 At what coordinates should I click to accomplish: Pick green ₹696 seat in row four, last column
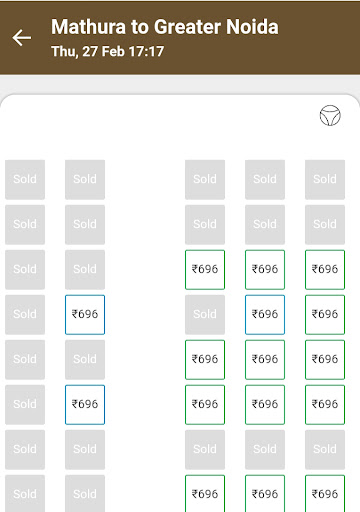(325, 314)
